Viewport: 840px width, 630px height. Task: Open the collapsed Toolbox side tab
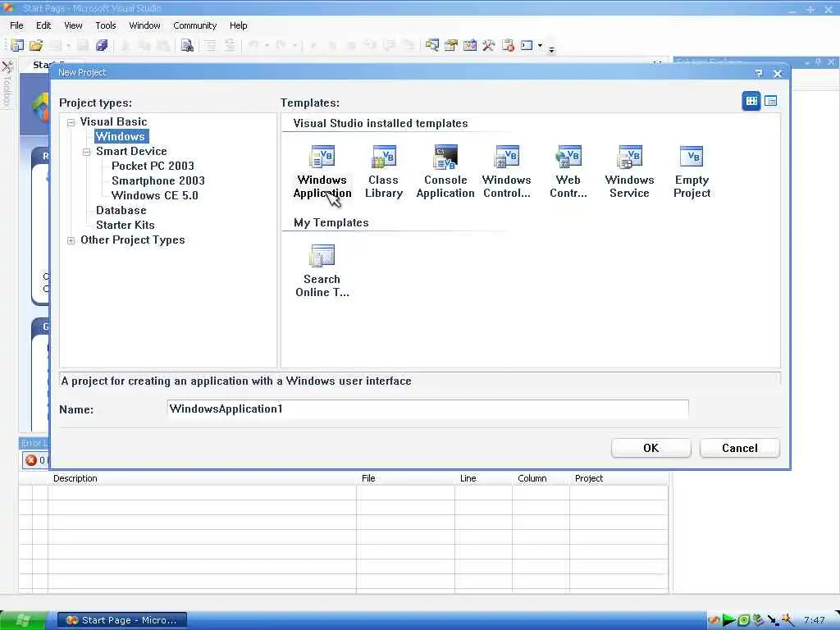click(7, 84)
